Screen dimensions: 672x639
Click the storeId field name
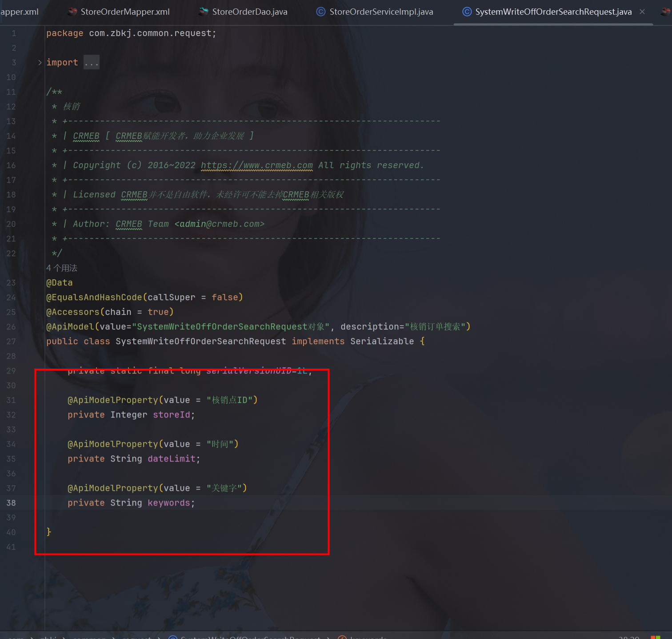click(171, 415)
